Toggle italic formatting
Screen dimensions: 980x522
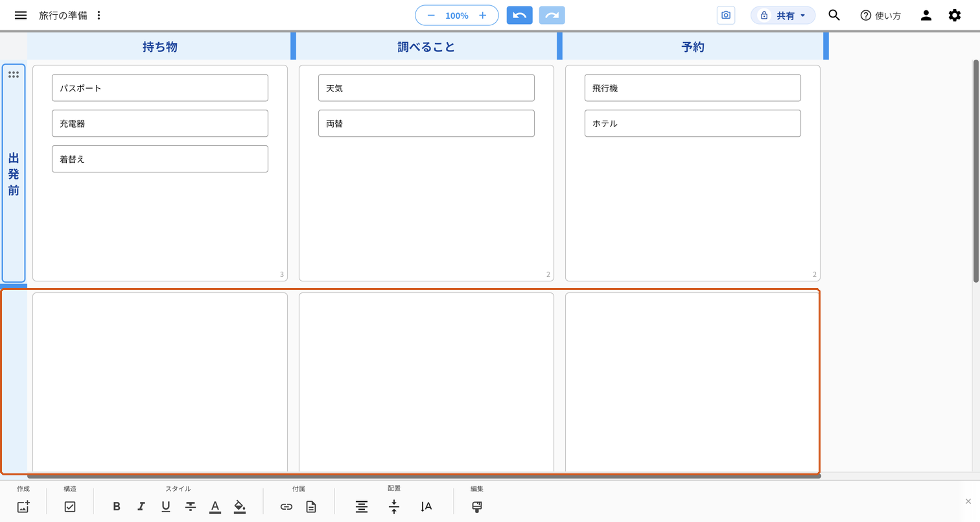141,507
